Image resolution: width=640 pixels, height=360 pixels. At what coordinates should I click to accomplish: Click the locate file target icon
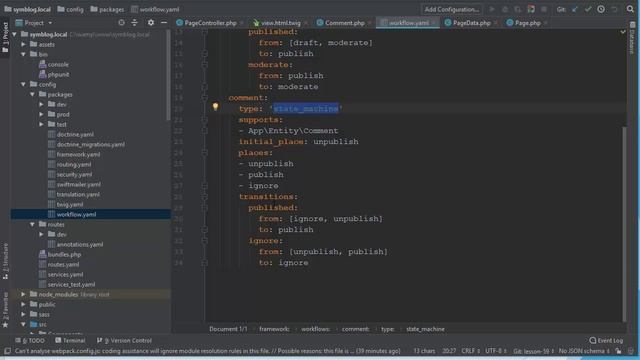pos(121,23)
